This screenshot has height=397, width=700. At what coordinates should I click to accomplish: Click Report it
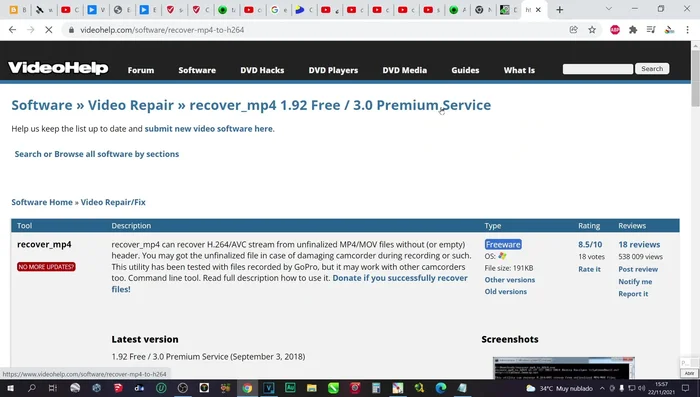[x=633, y=294]
